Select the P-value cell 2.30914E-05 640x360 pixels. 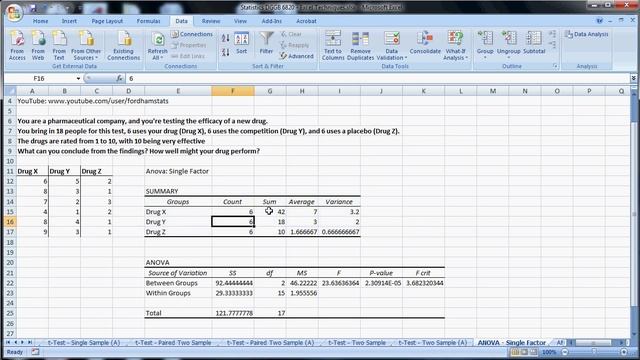pos(381,283)
